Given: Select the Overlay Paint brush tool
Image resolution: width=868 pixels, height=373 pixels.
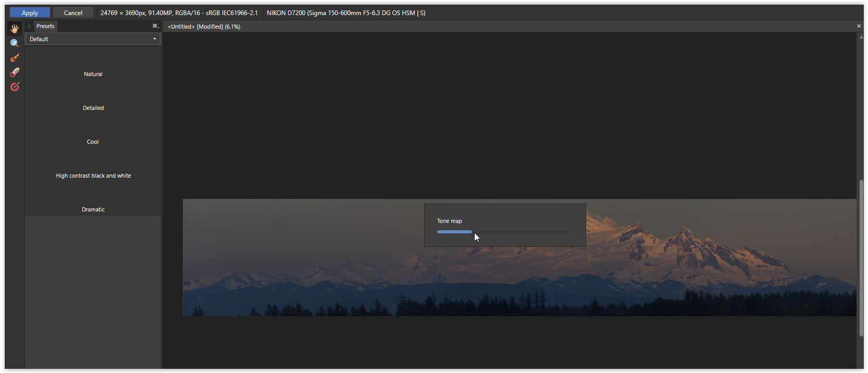Looking at the screenshot, I should [15, 58].
